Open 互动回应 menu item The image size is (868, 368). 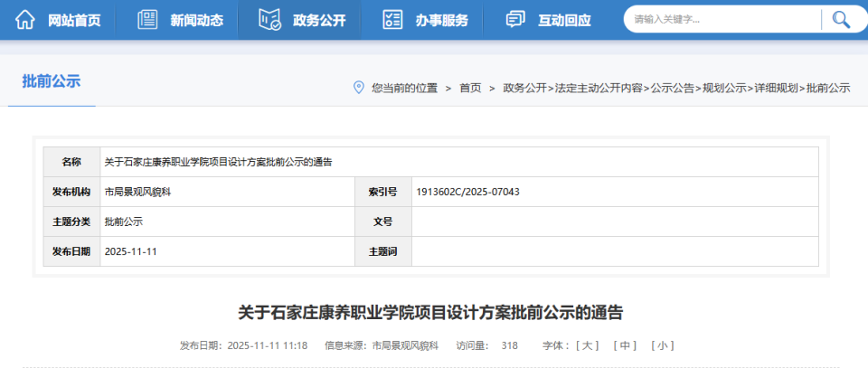(x=564, y=21)
